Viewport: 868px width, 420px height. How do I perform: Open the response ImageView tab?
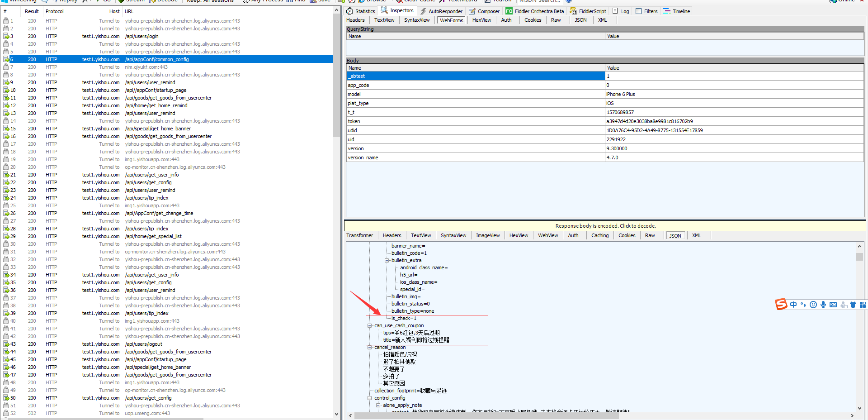(x=488, y=235)
